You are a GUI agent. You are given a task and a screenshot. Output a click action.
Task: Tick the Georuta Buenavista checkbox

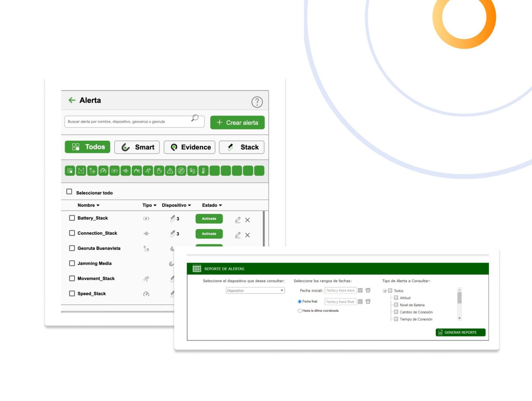coord(72,248)
